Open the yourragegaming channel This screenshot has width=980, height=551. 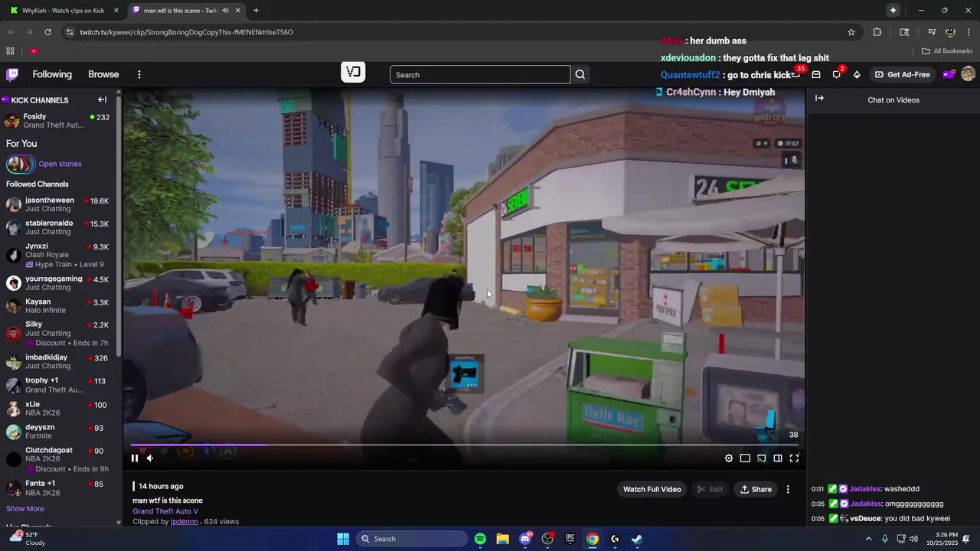pos(58,283)
